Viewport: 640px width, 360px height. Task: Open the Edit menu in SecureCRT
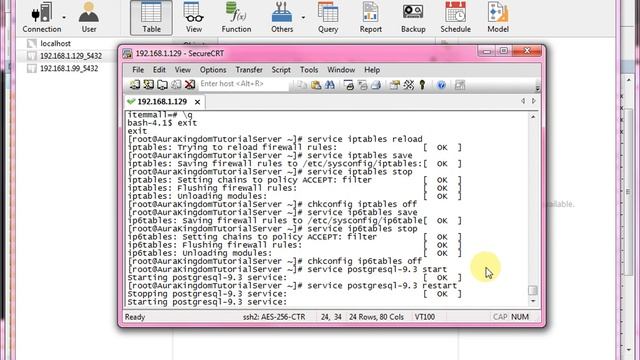pos(159,70)
